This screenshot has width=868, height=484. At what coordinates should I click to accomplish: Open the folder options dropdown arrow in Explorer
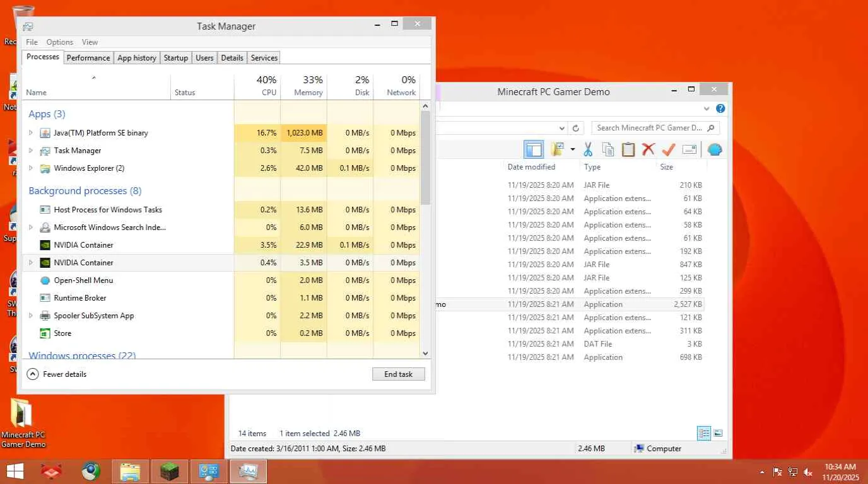pos(572,149)
